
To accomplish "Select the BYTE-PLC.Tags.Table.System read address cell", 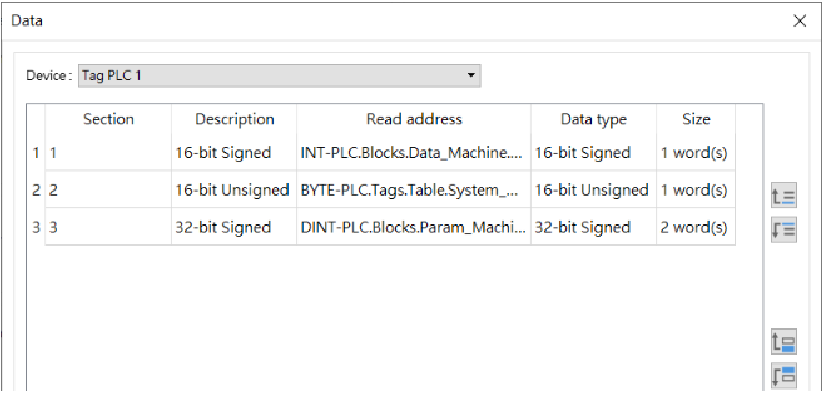I will pyautogui.click(x=414, y=190).
